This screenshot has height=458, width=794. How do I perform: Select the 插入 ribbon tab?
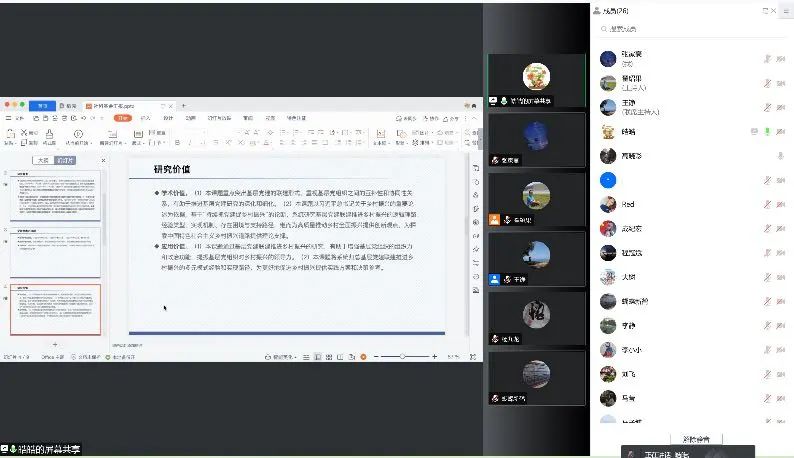(x=145, y=118)
